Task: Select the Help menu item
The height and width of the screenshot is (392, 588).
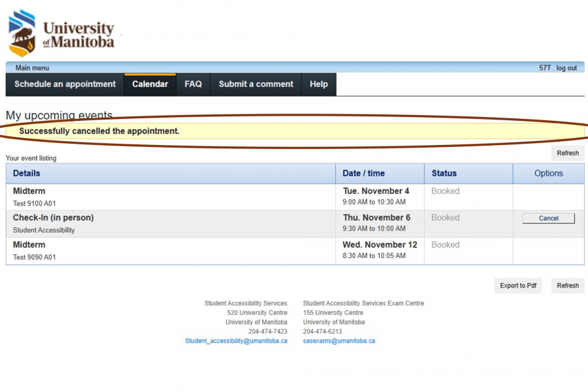Action: 319,84
